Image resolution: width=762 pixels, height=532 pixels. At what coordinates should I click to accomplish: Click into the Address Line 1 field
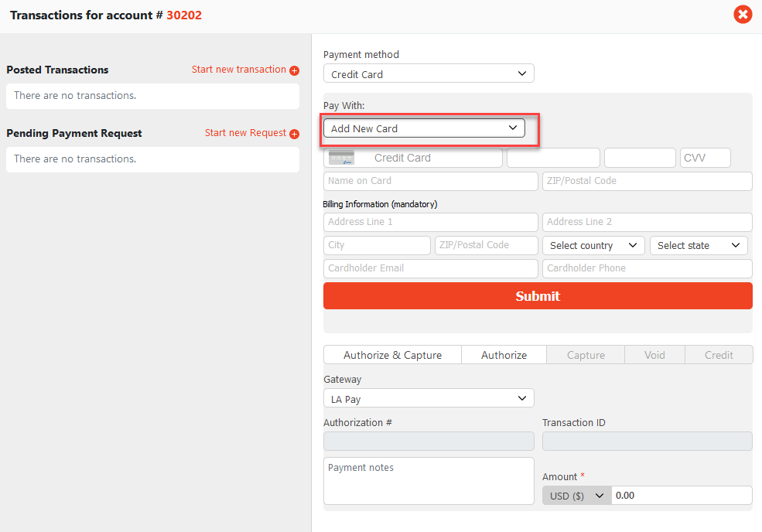[x=430, y=222]
